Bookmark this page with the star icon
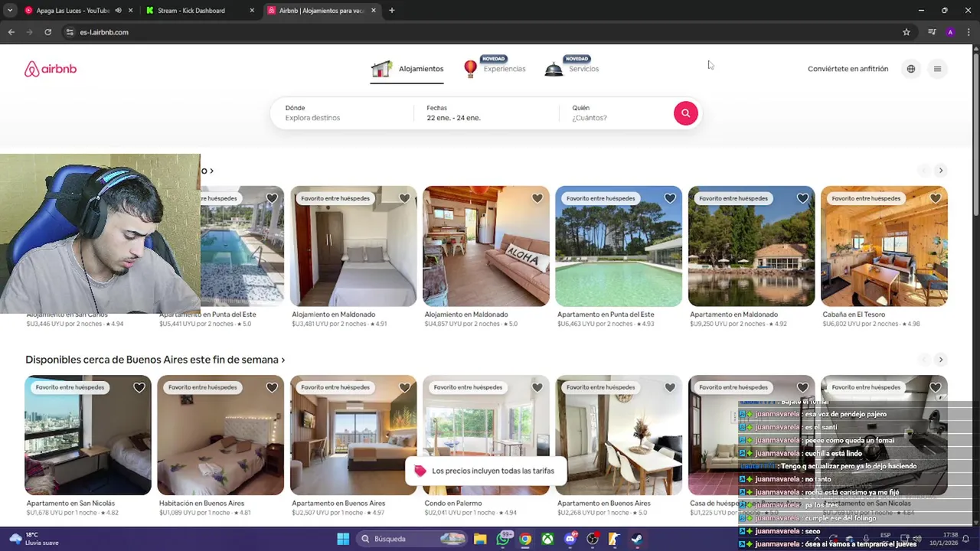This screenshot has width=980, height=551. point(906,32)
